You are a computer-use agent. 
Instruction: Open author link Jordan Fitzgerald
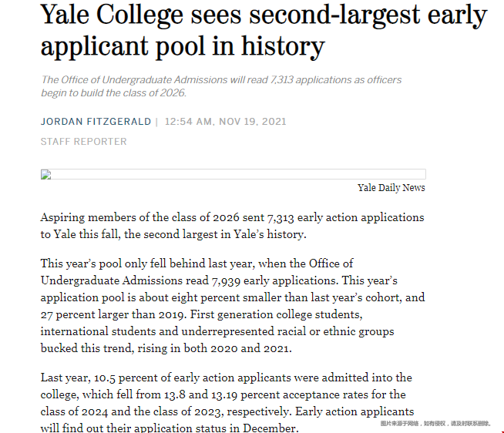(x=96, y=122)
